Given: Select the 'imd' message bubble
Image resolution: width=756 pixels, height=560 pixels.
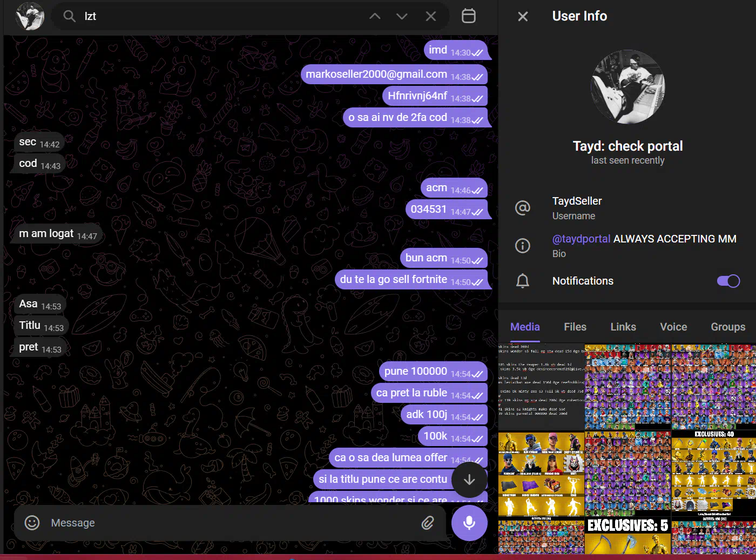Looking at the screenshot, I should pyautogui.click(x=456, y=50).
